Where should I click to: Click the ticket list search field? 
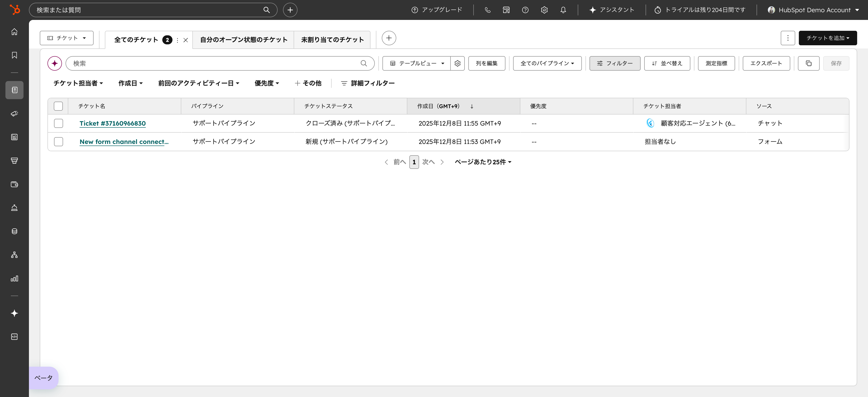pyautogui.click(x=216, y=63)
